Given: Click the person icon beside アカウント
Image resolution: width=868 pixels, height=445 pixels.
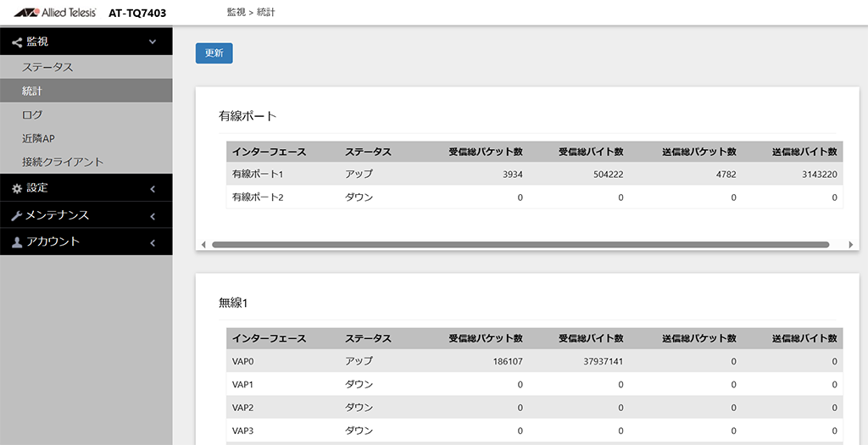Looking at the screenshot, I should [x=17, y=242].
